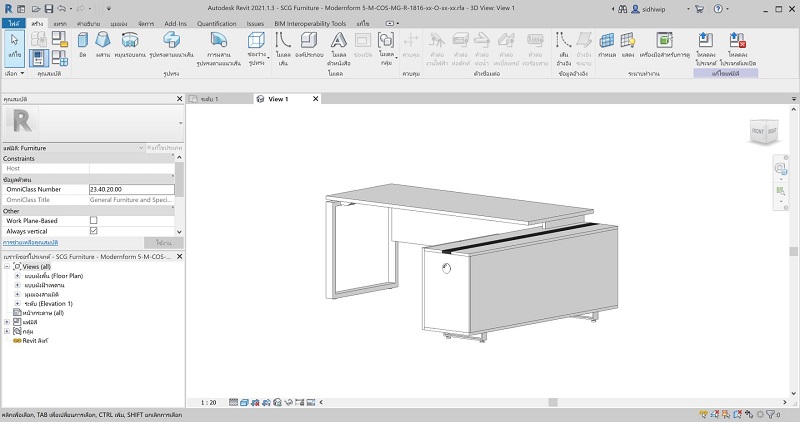
Task: Select the Void Forms tool
Action: click(256, 42)
